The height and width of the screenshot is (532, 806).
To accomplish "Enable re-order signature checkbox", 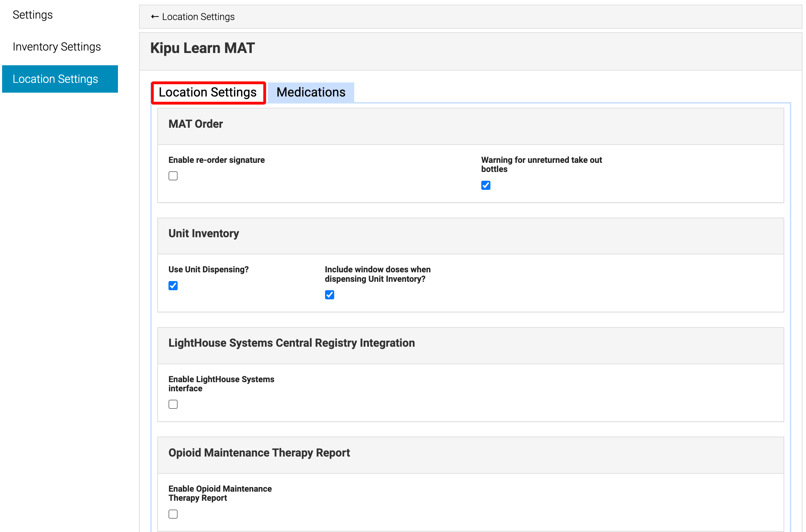I will [173, 176].
